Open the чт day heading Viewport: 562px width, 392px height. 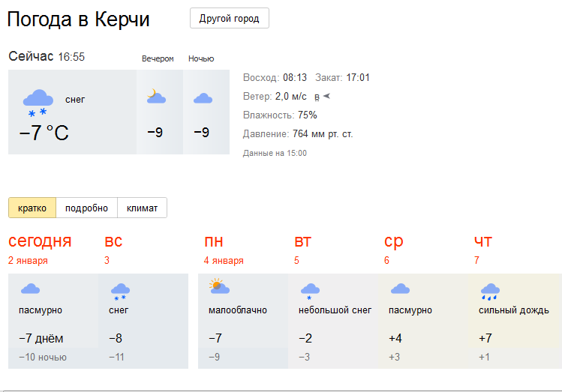[483, 241]
